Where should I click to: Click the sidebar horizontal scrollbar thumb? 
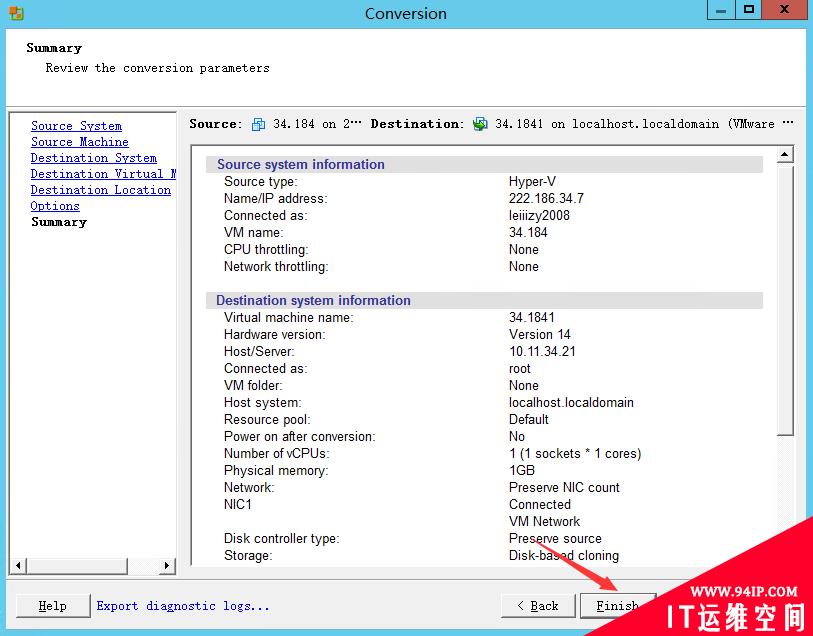tap(77, 566)
